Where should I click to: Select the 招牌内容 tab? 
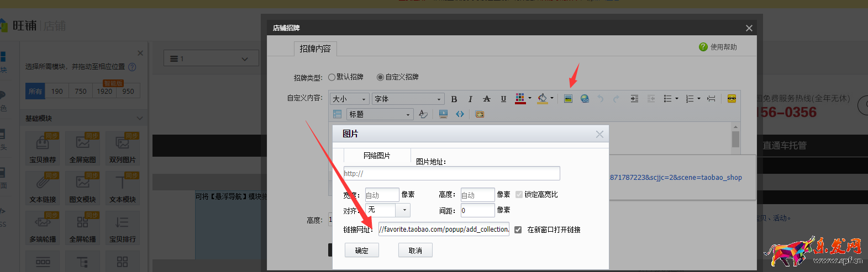pos(315,49)
